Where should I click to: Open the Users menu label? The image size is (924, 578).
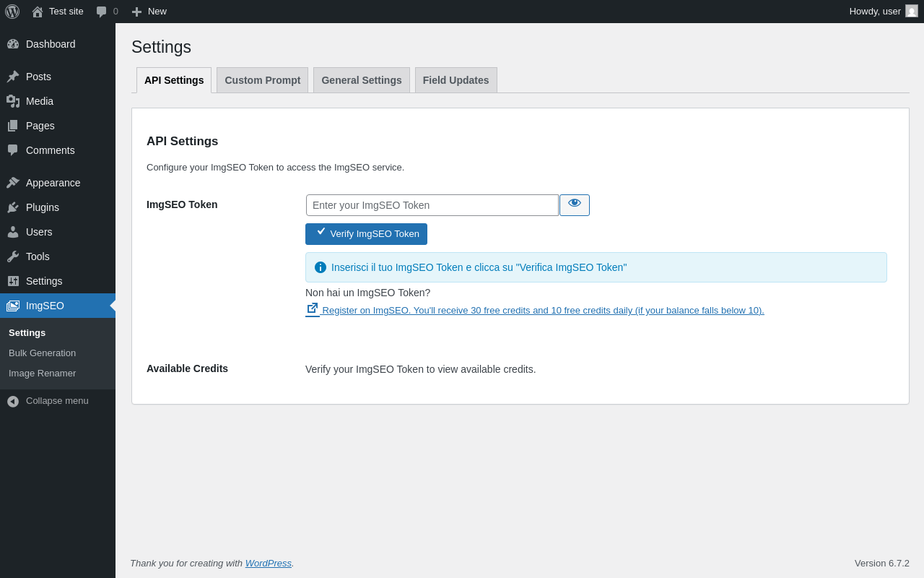point(39,232)
